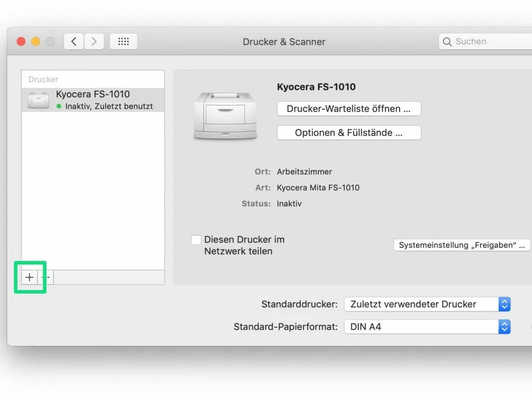Click the Kyocera Mita FS-1010 type text
Viewport: 532px width, 399px height.
(318, 188)
